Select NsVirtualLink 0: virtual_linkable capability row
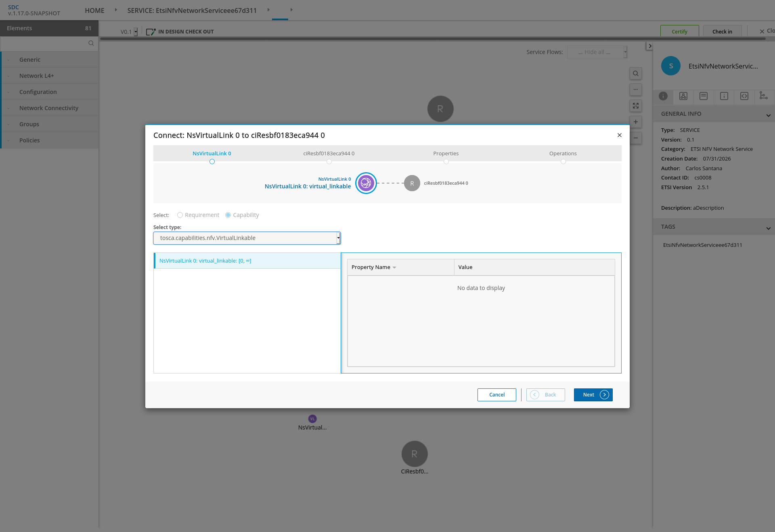The image size is (775, 532). click(247, 261)
